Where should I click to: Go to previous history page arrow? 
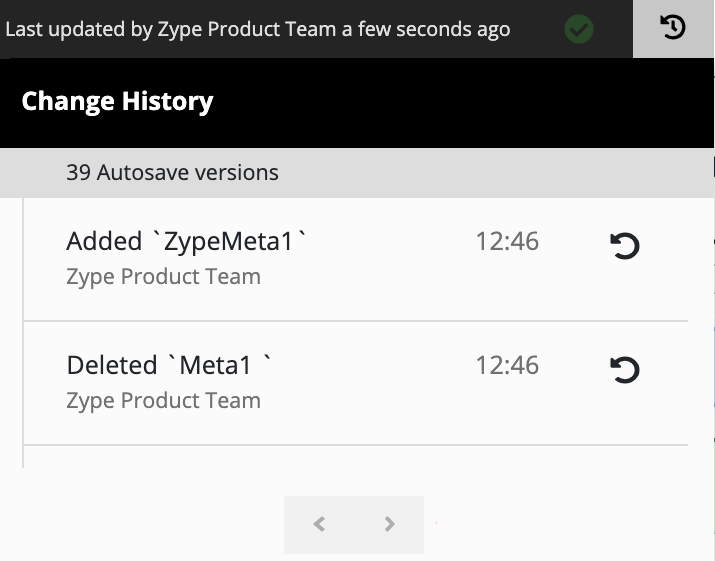pyautogui.click(x=319, y=524)
